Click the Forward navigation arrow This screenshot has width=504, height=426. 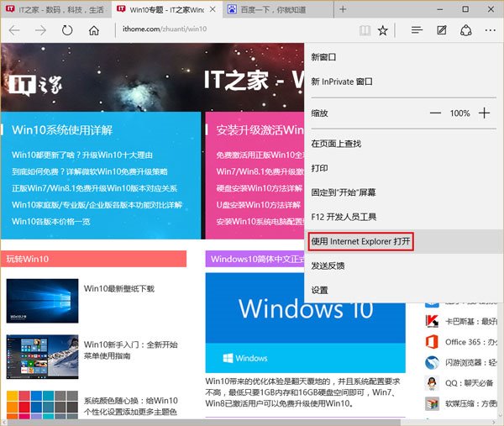click(40, 30)
